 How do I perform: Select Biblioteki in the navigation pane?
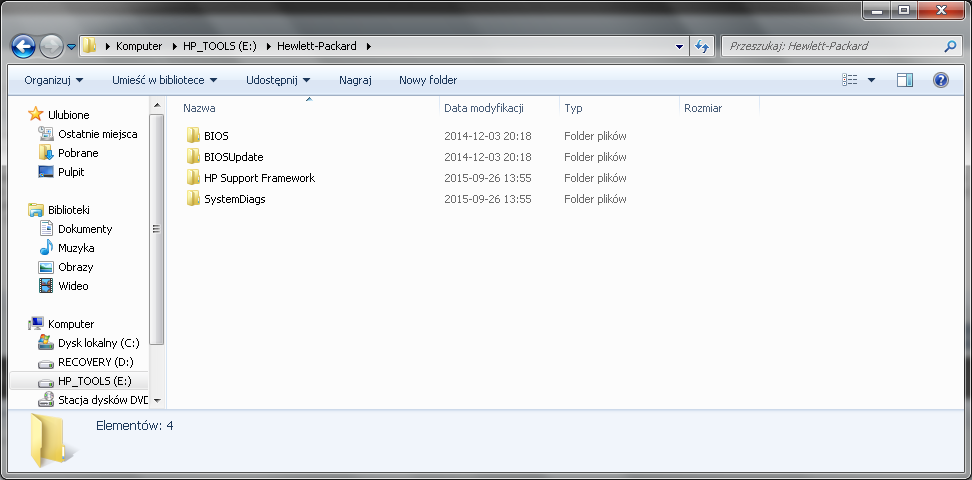point(68,210)
